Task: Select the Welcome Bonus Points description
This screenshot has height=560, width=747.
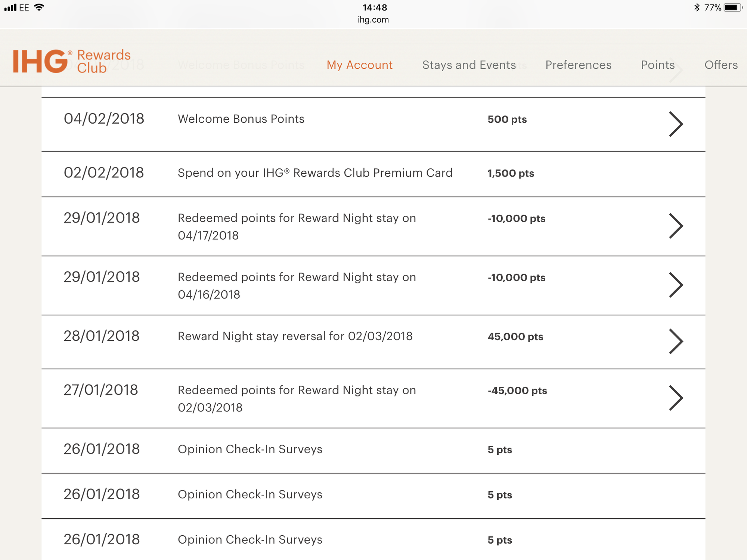Action: (241, 119)
